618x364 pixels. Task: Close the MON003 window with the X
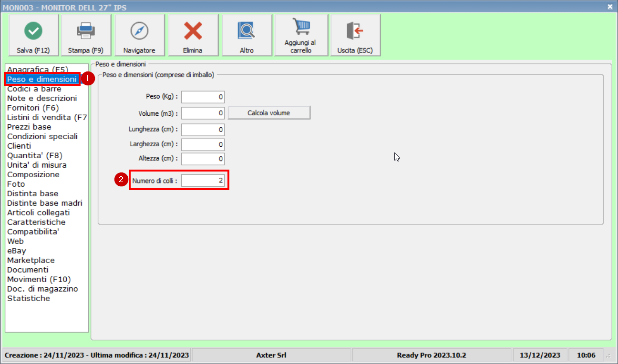(x=610, y=7)
